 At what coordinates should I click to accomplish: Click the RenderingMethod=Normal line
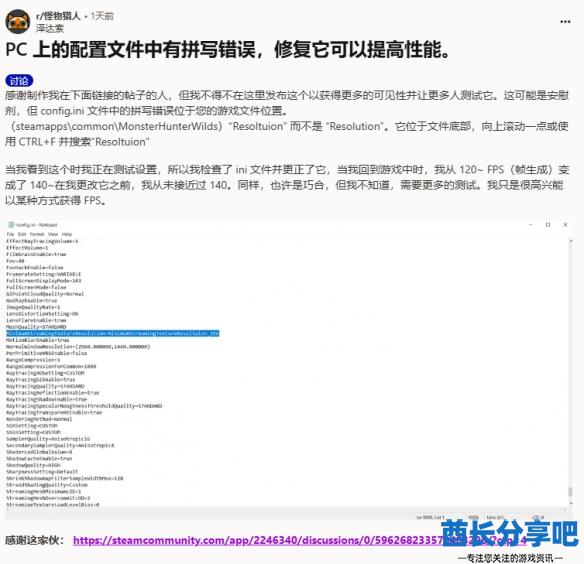(x=39, y=419)
